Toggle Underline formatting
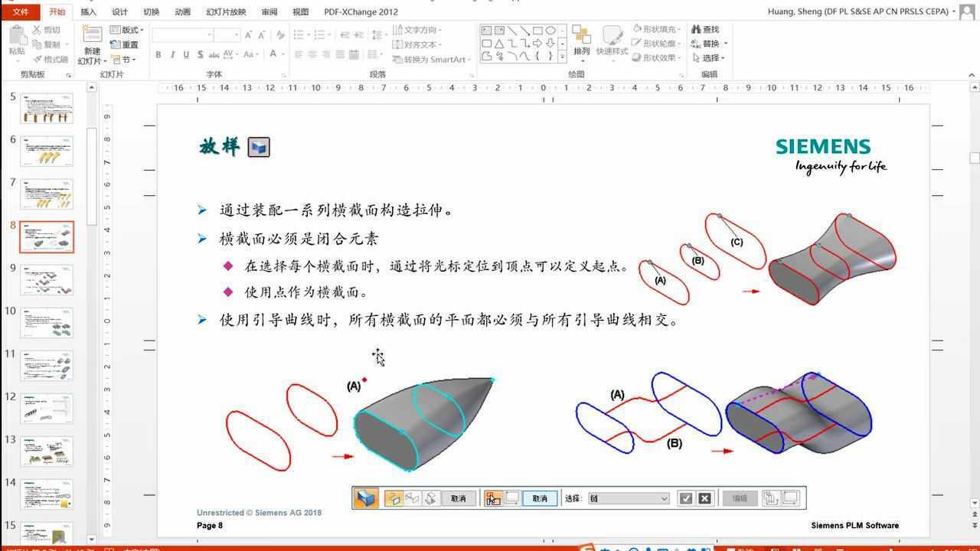Viewport: 980px width, 551px height. pyautogui.click(x=186, y=54)
